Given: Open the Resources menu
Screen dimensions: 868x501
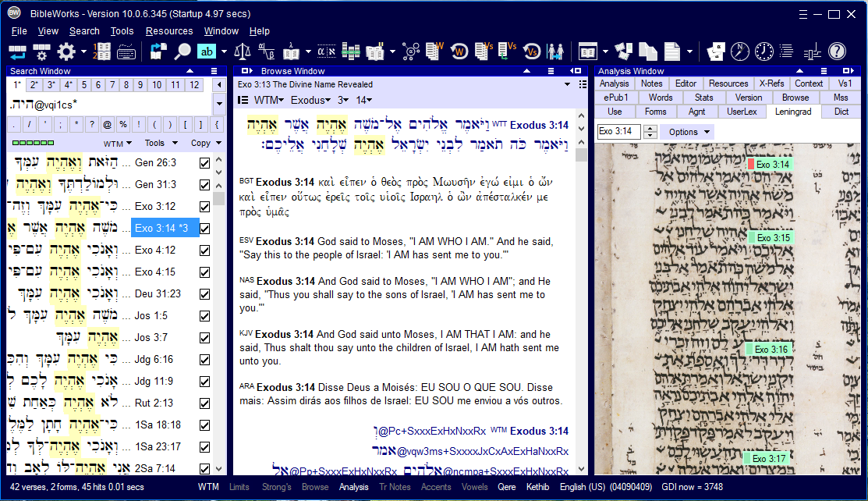Looking at the screenshot, I should coord(169,31).
